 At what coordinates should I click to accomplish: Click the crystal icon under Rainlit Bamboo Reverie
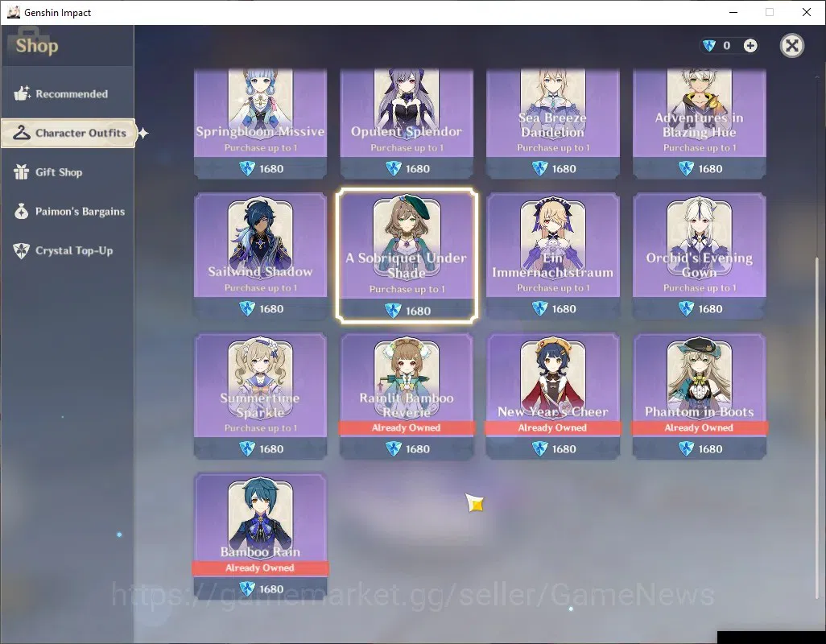(x=393, y=448)
